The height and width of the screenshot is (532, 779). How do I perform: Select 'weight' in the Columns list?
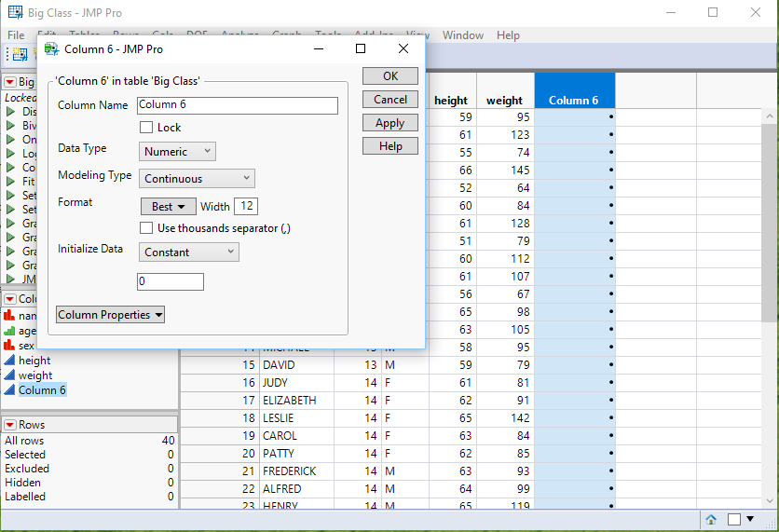[x=35, y=375]
